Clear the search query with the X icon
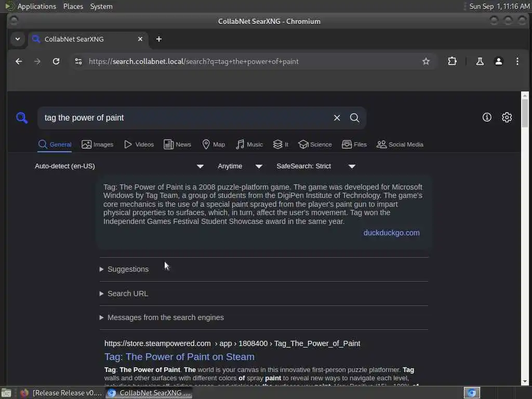 (x=337, y=118)
